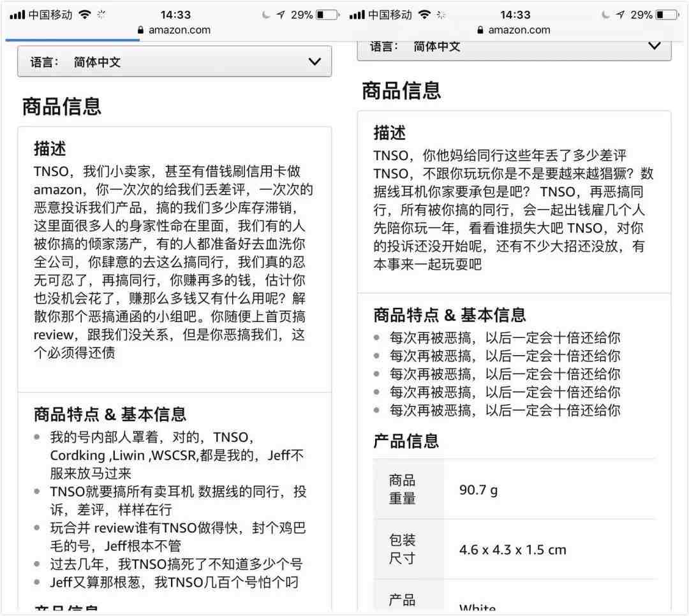Click the bullet starting '我的号内部人罩着'
Image resolution: width=689 pixels, height=616 pixels.
point(177,455)
